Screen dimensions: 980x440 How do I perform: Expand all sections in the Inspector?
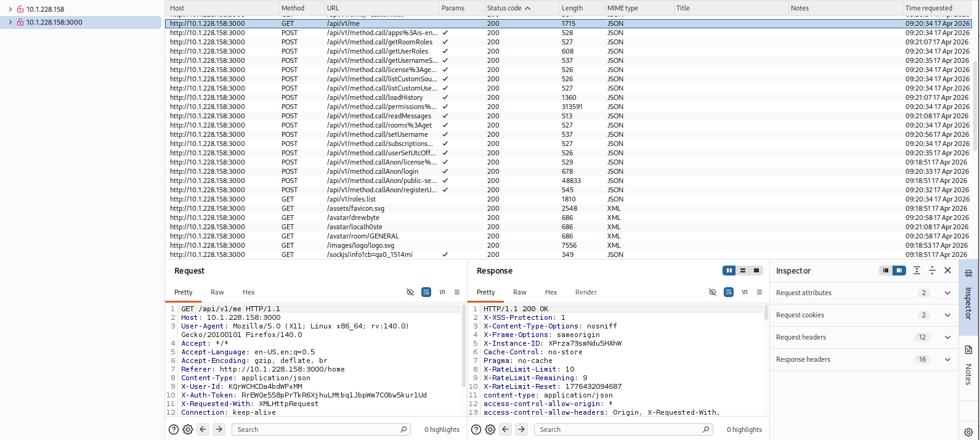(x=917, y=271)
